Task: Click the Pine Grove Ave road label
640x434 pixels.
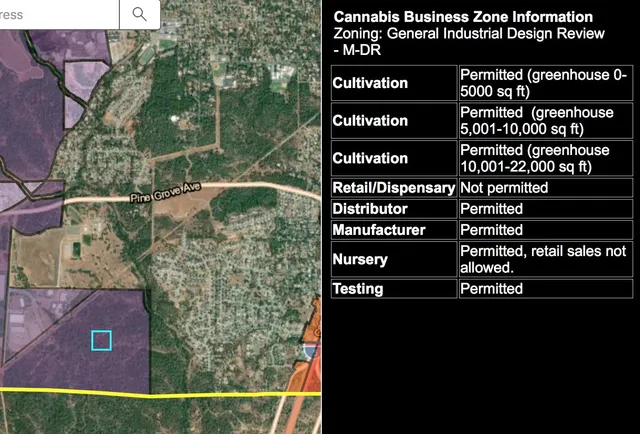Action: [x=166, y=198]
